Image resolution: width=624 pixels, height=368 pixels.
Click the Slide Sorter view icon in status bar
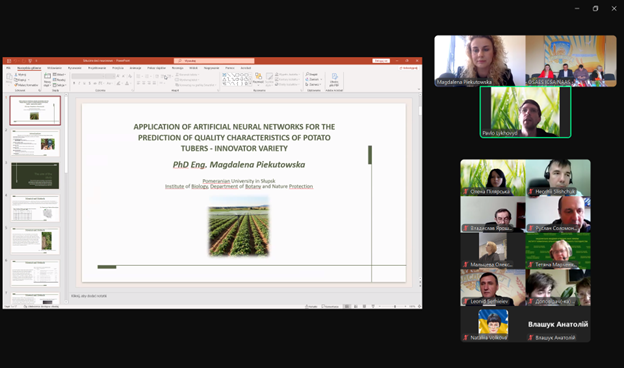pyautogui.click(x=356, y=306)
